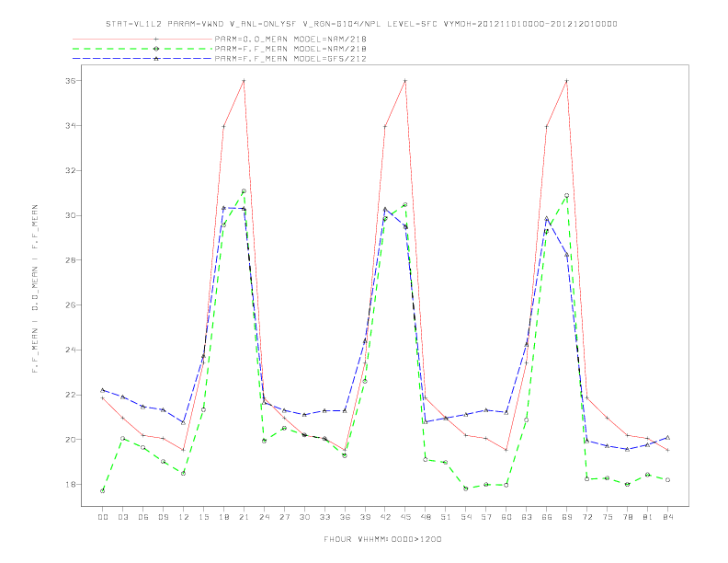Click the x-axis title FHOUR VHHMM=0000>1200
The image size is (728, 563).
click(x=382, y=539)
